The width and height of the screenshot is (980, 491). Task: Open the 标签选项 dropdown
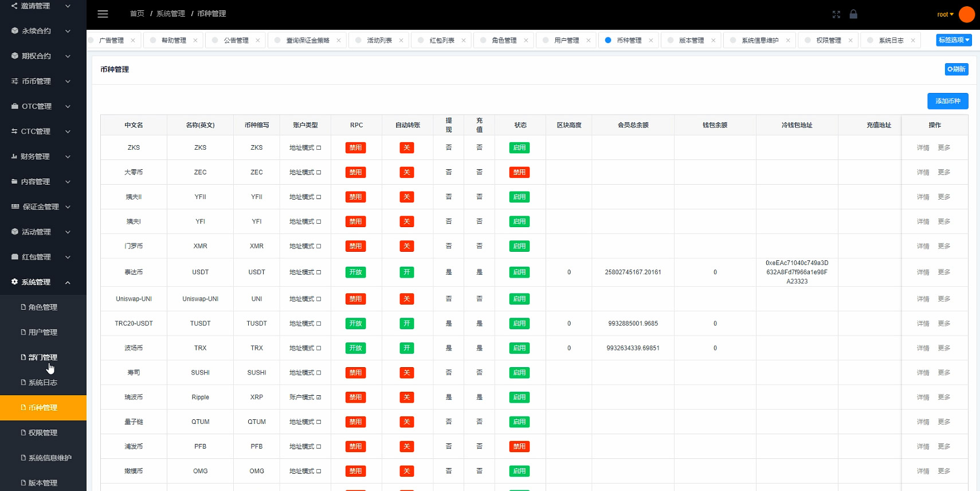coord(954,40)
